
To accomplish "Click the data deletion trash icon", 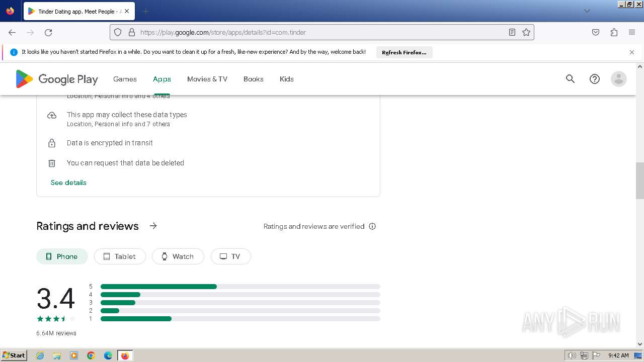I will [52, 163].
